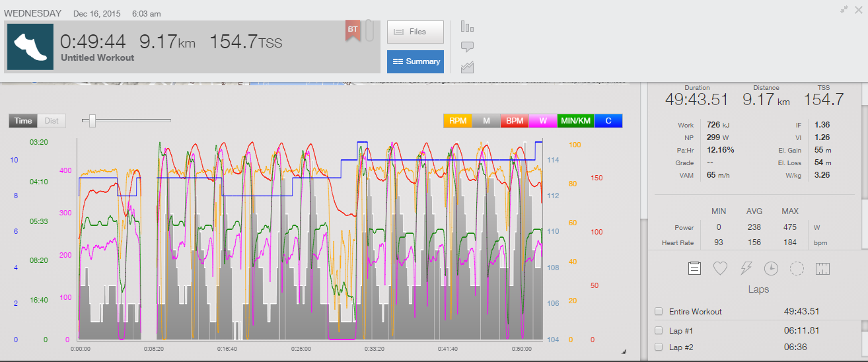Toggle the MIN/KM pace series

pos(575,121)
